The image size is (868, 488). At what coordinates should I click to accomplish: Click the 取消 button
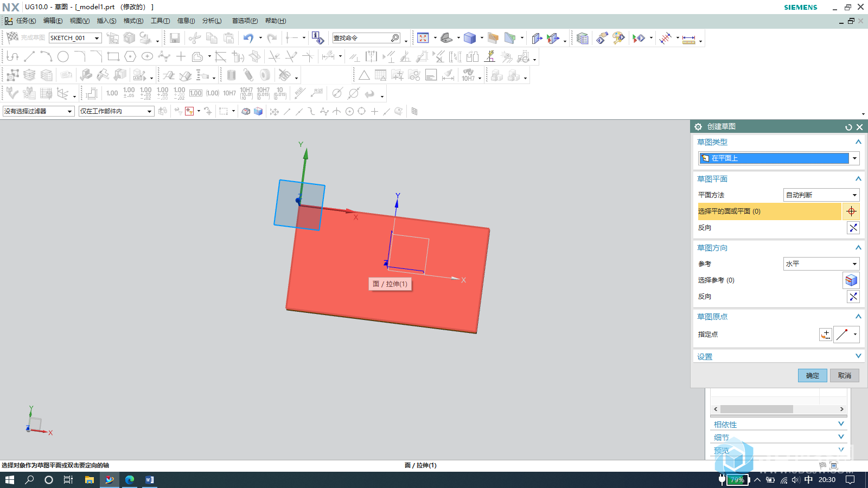[x=845, y=375]
